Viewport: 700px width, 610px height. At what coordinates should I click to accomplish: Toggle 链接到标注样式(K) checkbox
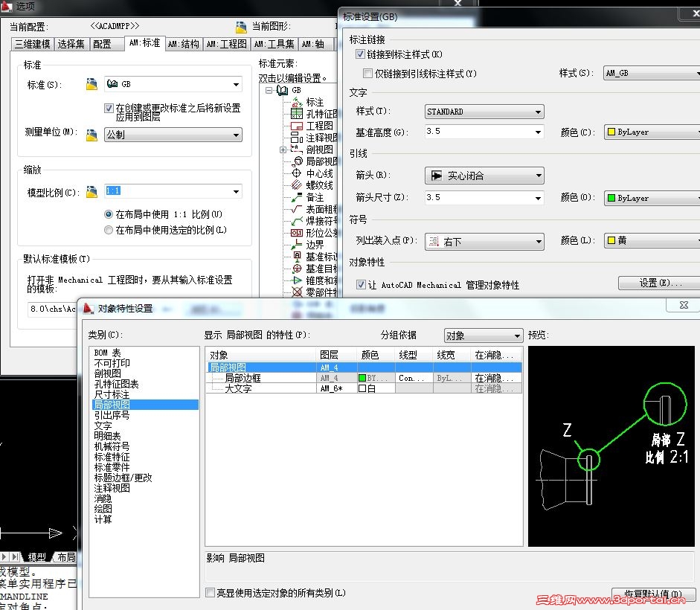click(x=360, y=54)
